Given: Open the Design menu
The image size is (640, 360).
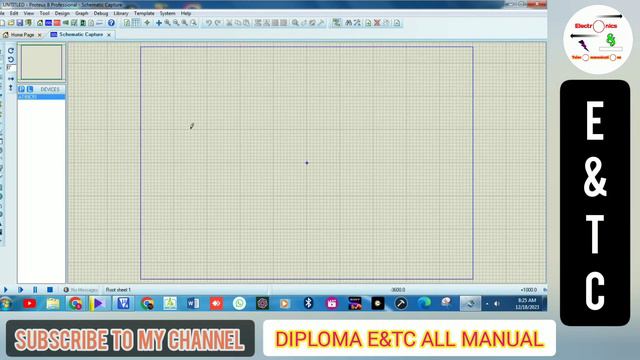Looking at the screenshot, I should click(x=62, y=13).
